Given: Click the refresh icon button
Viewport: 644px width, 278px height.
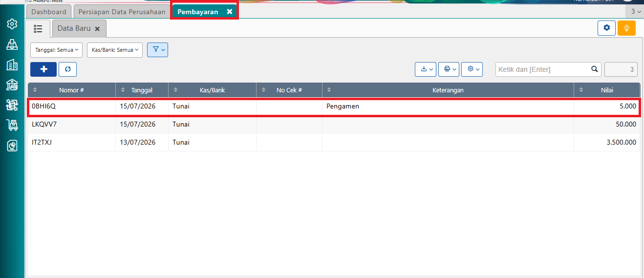Looking at the screenshot, I should click(67, 69).
